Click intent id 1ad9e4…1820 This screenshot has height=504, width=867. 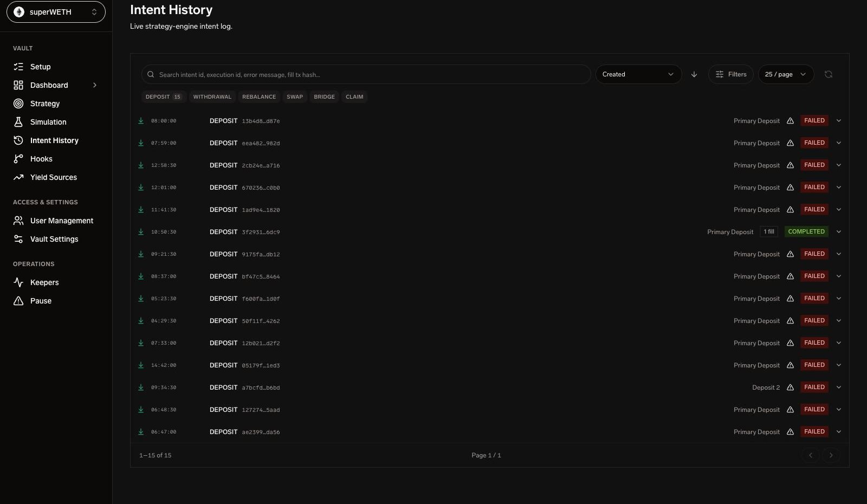pos(261,210)
